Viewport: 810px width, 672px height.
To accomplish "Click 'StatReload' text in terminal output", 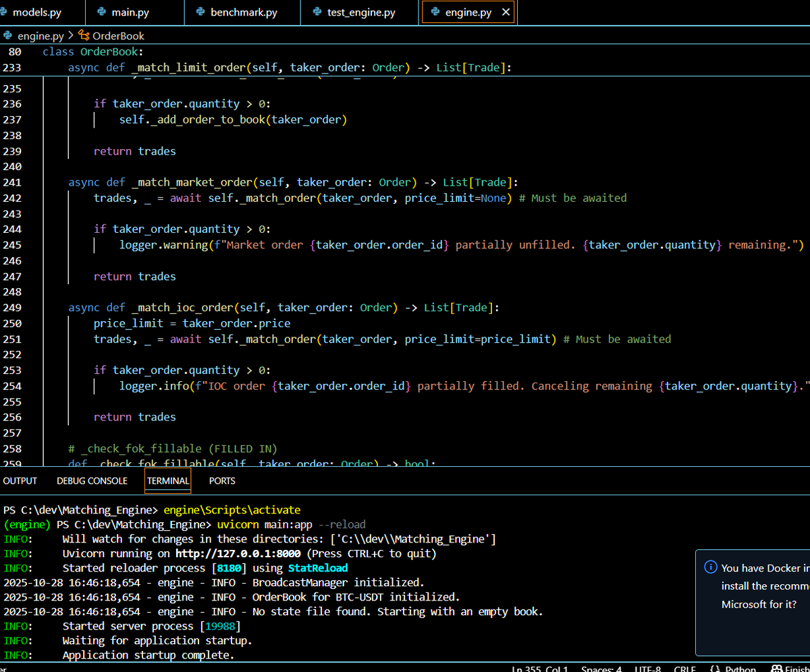I will tap(318, 568).
